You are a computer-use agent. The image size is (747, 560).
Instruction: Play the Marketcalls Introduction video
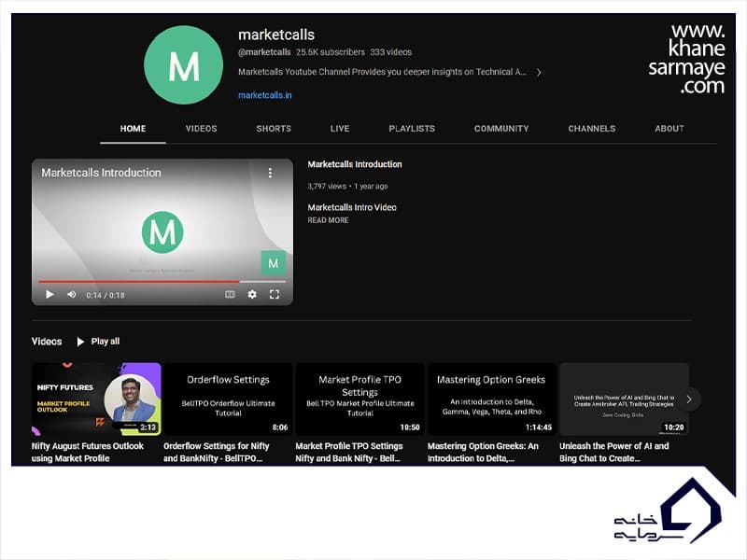[49, 295]
